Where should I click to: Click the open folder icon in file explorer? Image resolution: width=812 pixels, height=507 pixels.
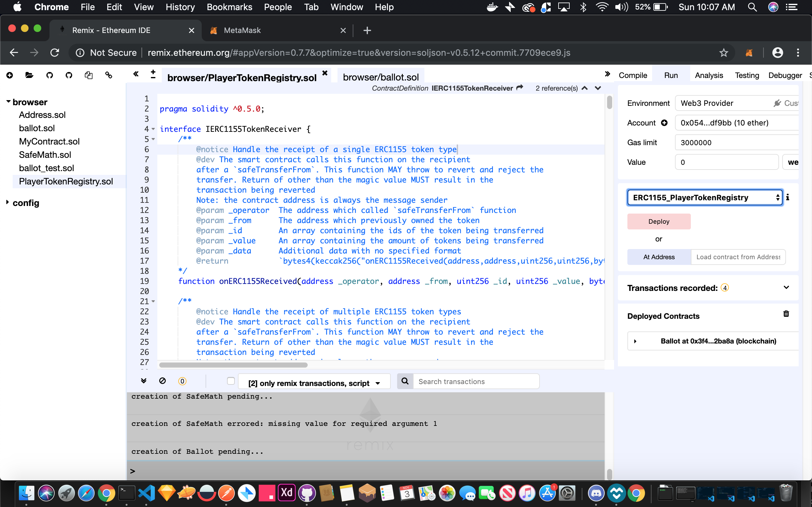pos(29,75)
